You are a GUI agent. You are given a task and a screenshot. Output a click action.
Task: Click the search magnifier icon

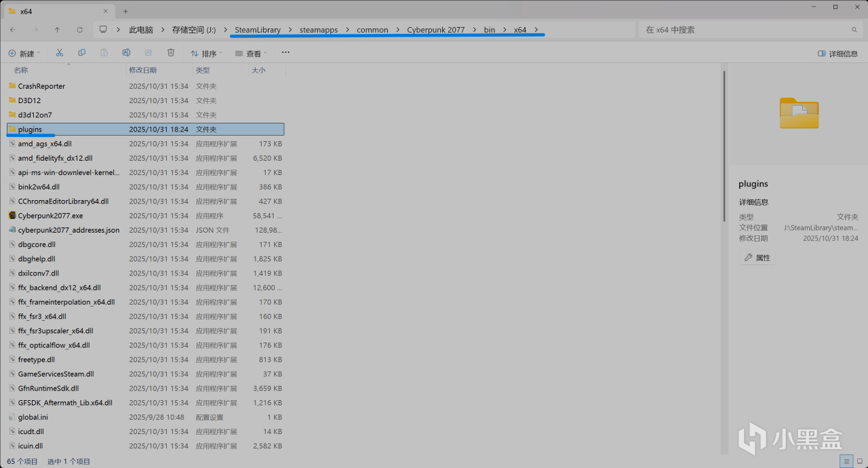(x=854, y=30)
